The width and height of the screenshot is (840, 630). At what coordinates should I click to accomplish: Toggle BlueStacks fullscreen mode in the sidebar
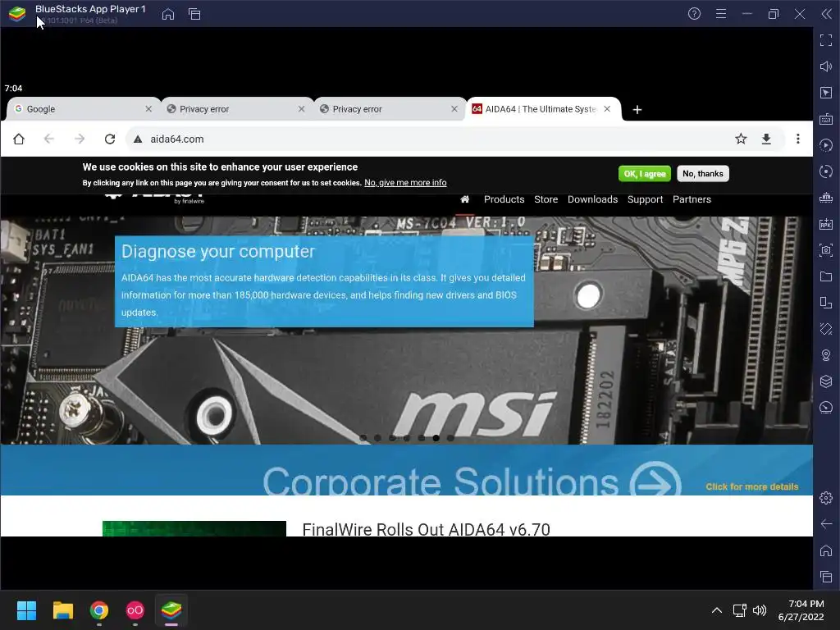pyautogui.click(x=825, y=40)
